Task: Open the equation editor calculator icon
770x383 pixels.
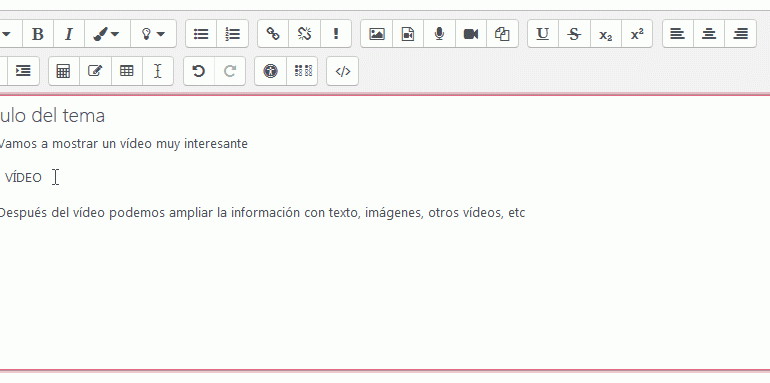Action: point(63,71)
